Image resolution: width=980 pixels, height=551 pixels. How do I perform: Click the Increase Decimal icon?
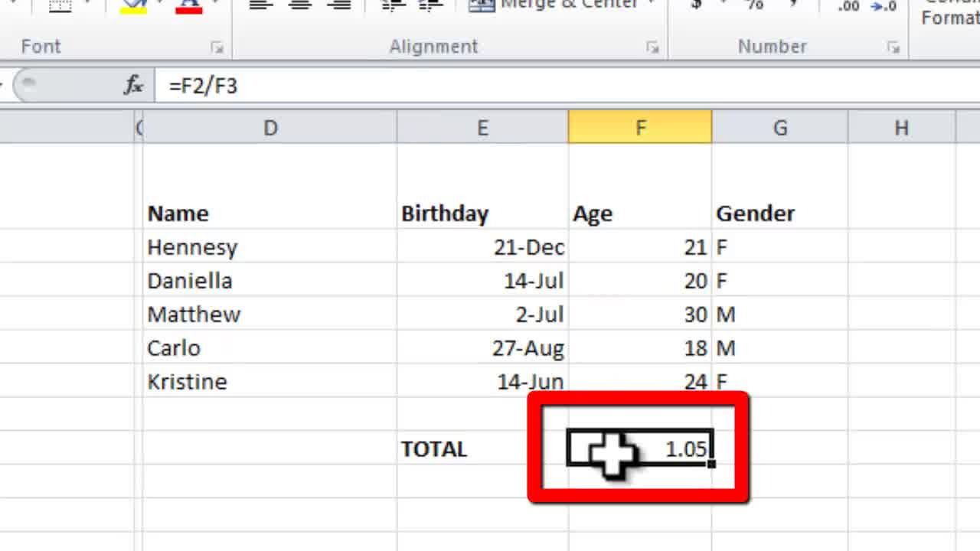[848, 6]
